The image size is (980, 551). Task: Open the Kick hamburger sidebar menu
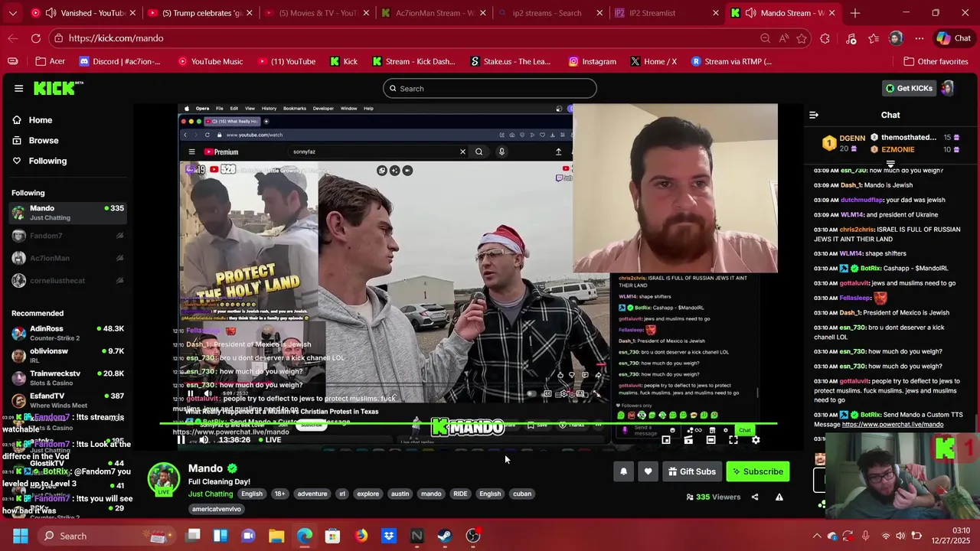18,88
